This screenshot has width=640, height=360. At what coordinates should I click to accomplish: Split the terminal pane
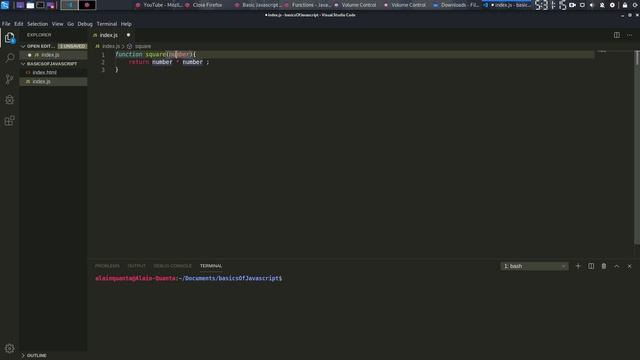coord(591,266)
